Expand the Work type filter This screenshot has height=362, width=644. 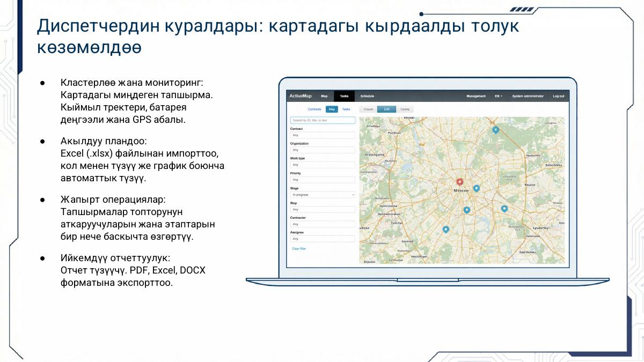click(x=323, y=165)
